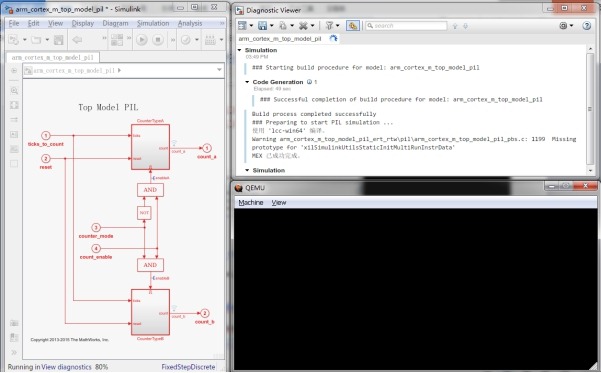Open the Analysis menu

click(190, 23)
